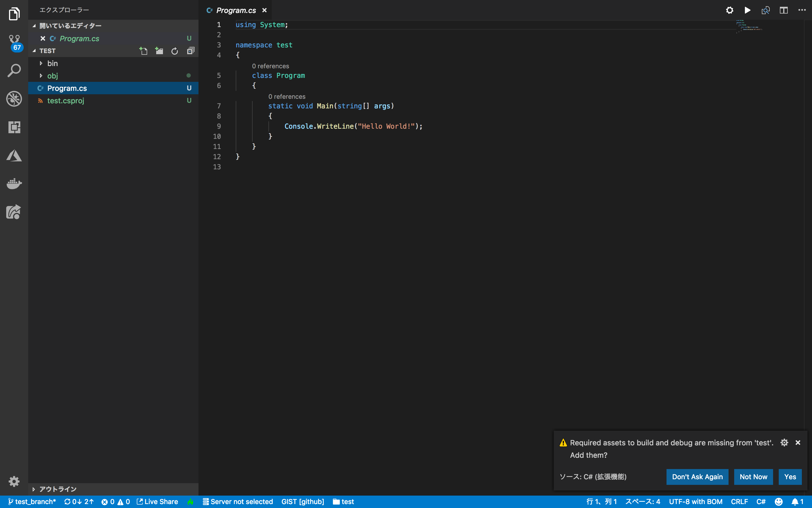Change encoding UTF-8 with BOM

tap(696, 502)
